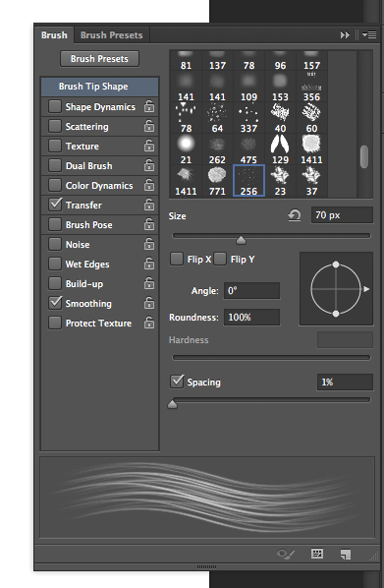Create new brush preset icon
Image resolution: width=384 pixels, height=588 pixels.
pyautogui.click(x=346, y=555)
